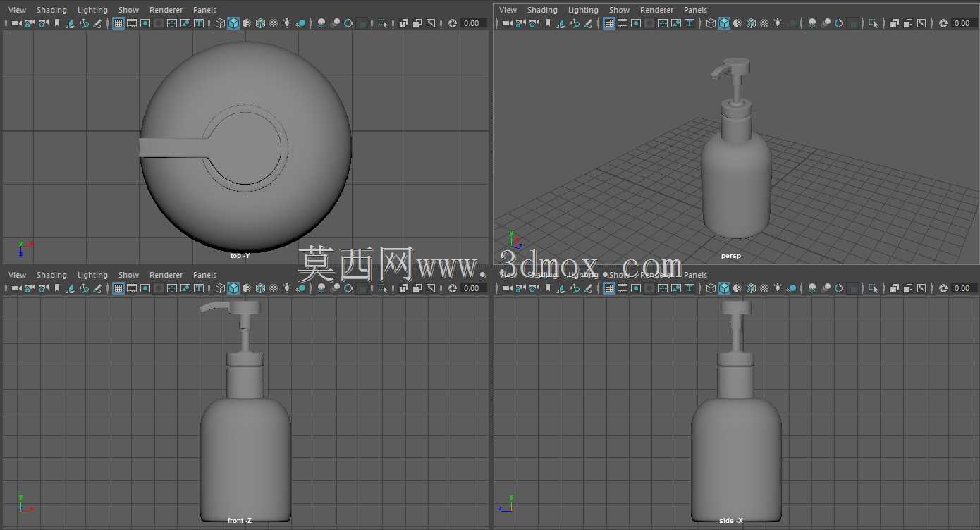The width and height of the screenshot is (980, 530).
Task: Toggle Lock Camera in top view panel
Action: pos(30,23)
